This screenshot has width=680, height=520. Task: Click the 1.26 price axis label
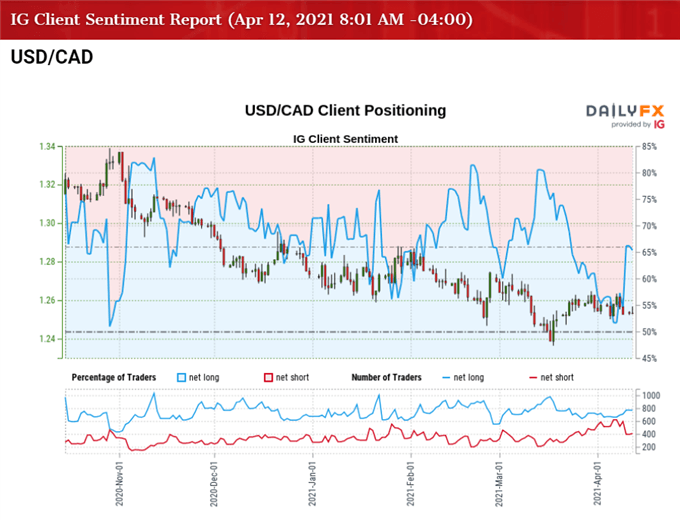(47, 300)
